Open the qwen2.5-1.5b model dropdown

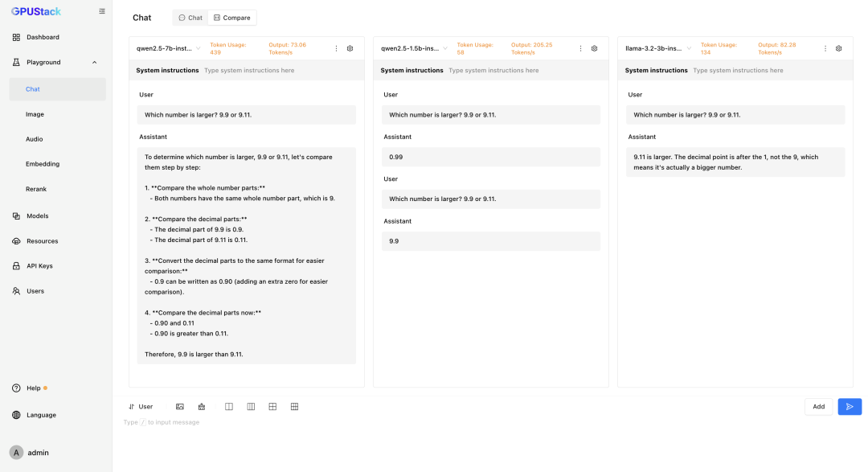tap(443, 47)
